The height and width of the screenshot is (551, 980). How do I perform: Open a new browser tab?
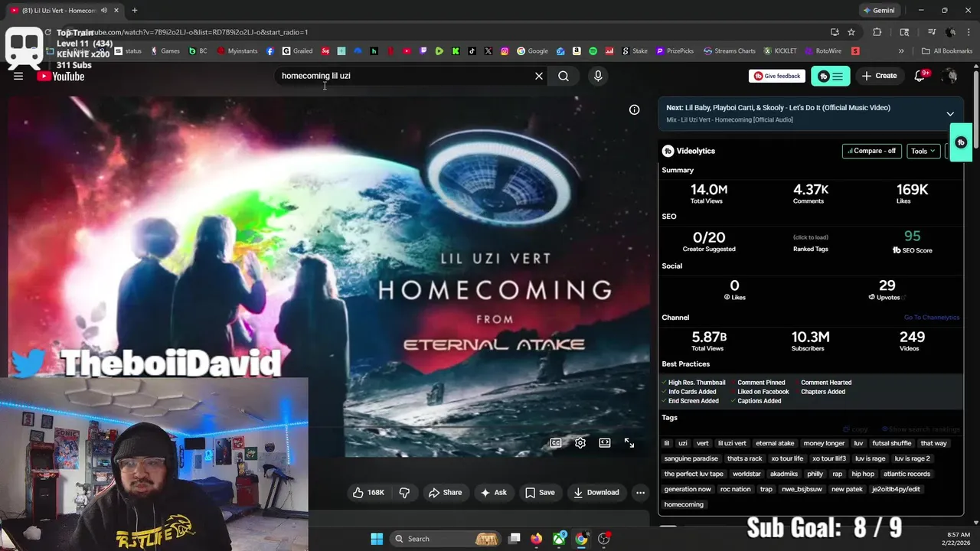click(134, 11)
